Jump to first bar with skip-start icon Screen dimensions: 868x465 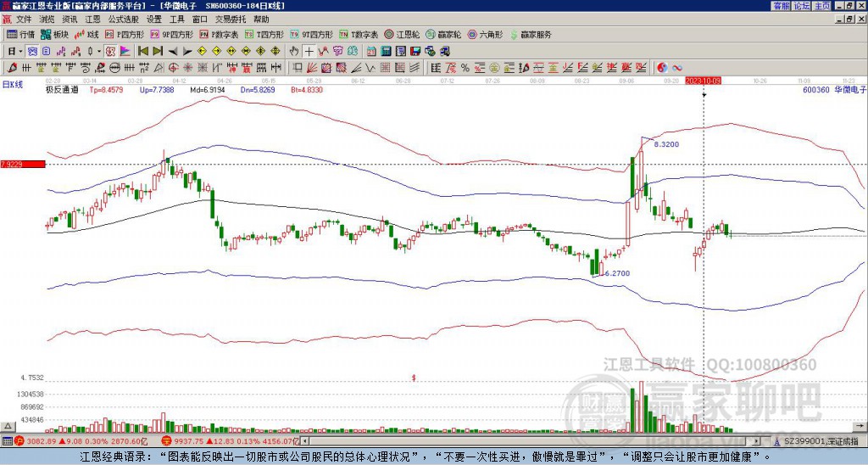(143, 52)
